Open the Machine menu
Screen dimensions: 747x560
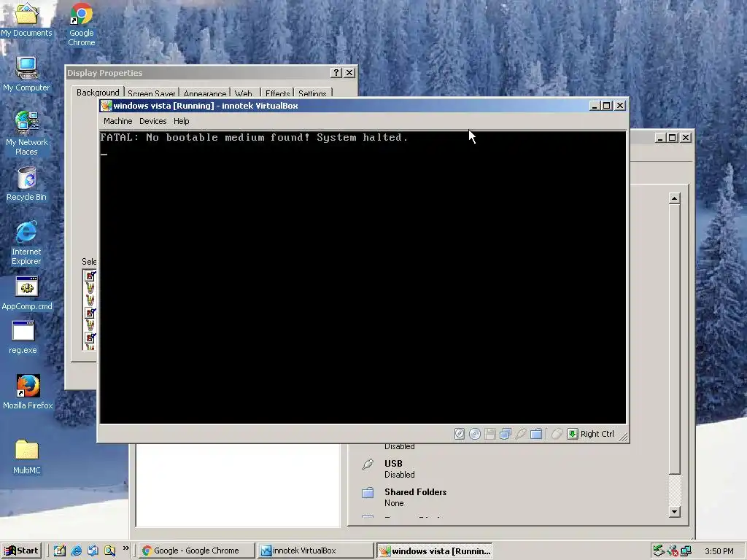(x=117, y=121)
